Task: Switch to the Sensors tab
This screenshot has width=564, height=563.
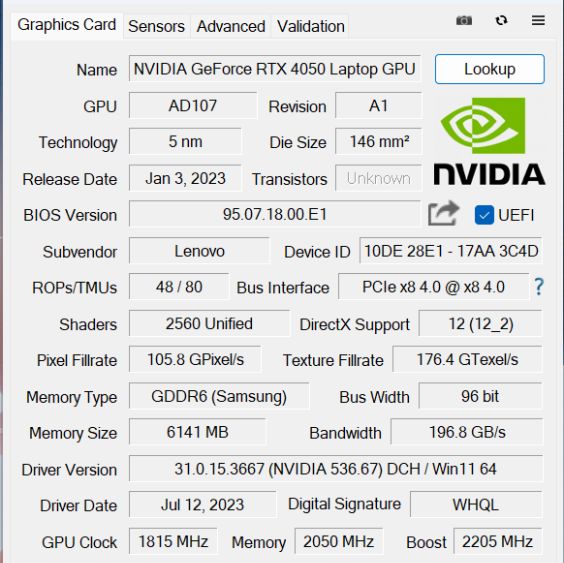Action: pyautogui.click(x=156, y=26)
